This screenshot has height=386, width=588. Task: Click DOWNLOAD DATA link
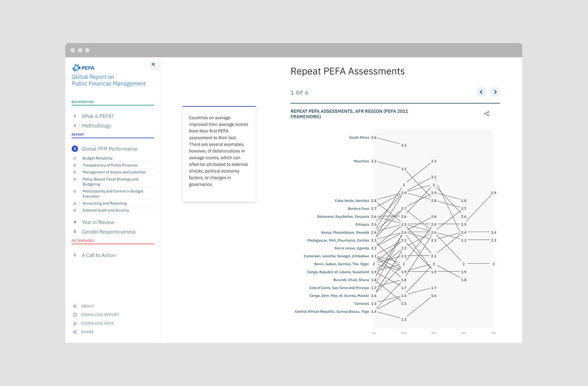pyautogui.click(x=98, y=323)
